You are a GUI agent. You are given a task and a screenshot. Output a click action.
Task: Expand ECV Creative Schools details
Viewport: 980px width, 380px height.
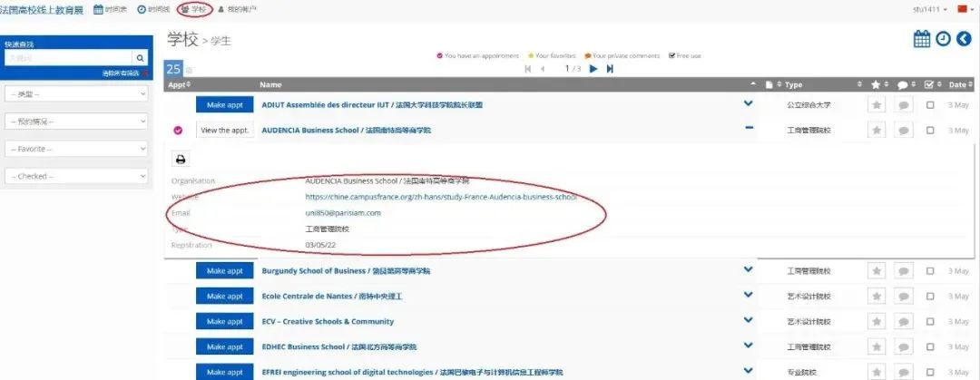(x=748, y=320)
